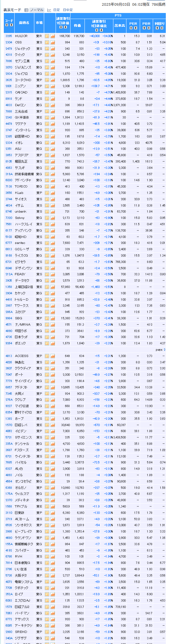Open stock code 9984 link
Image resolution: width=169 pixels, height=644 pixels.
coord(9,318)
